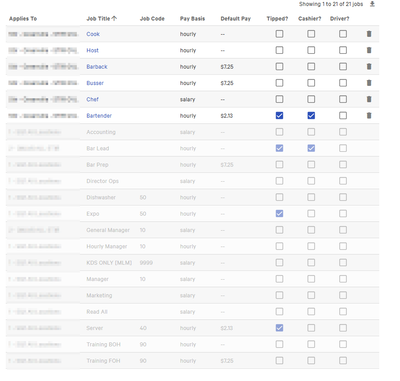Enable Driver checkbox for Cook
Screen dimensions: 400x381
tap(343, 34)
